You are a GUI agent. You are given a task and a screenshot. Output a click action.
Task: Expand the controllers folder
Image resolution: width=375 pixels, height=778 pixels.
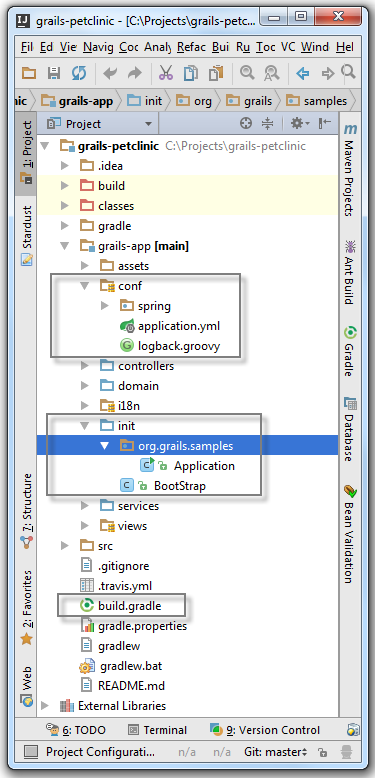pos(85,366)
